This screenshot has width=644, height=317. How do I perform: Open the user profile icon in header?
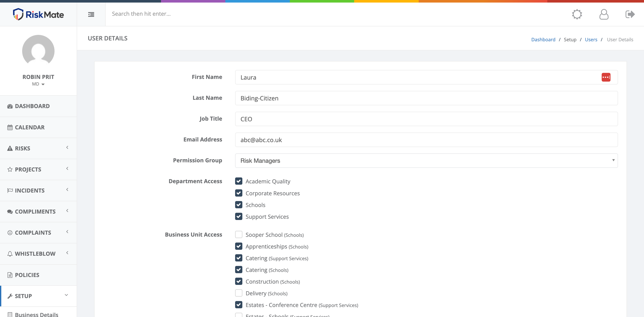604,14
